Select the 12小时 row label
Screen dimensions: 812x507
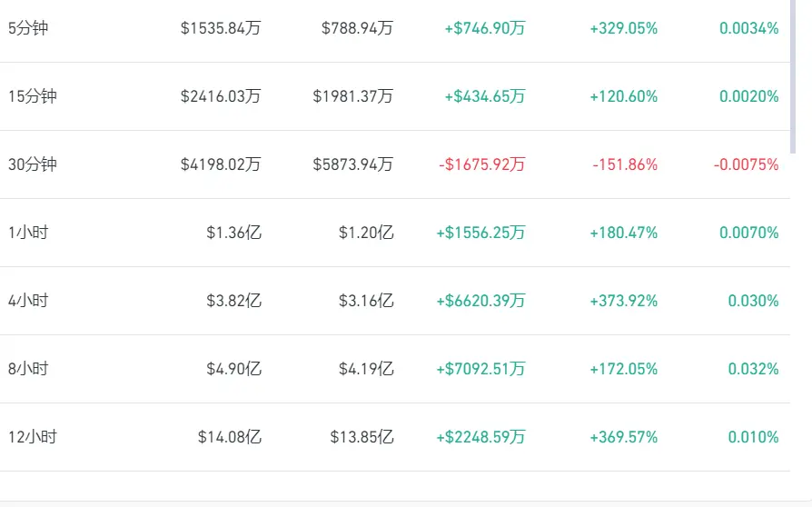[32, 437]
